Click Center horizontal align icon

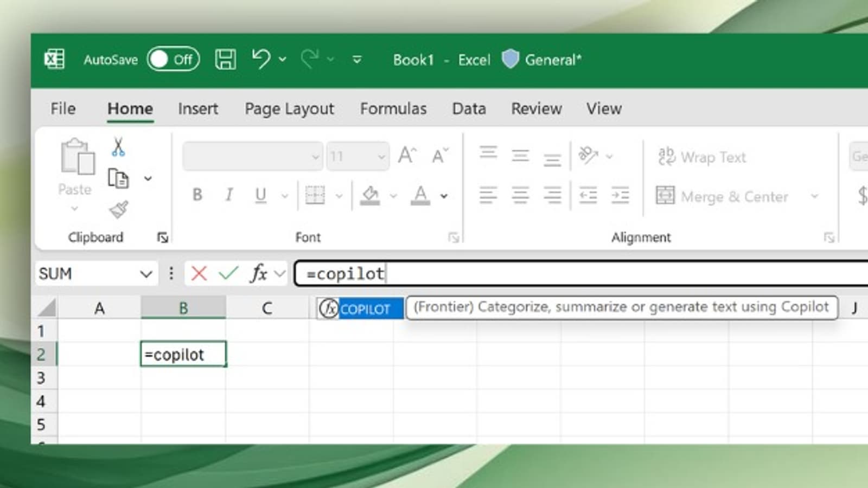point(520,195)
